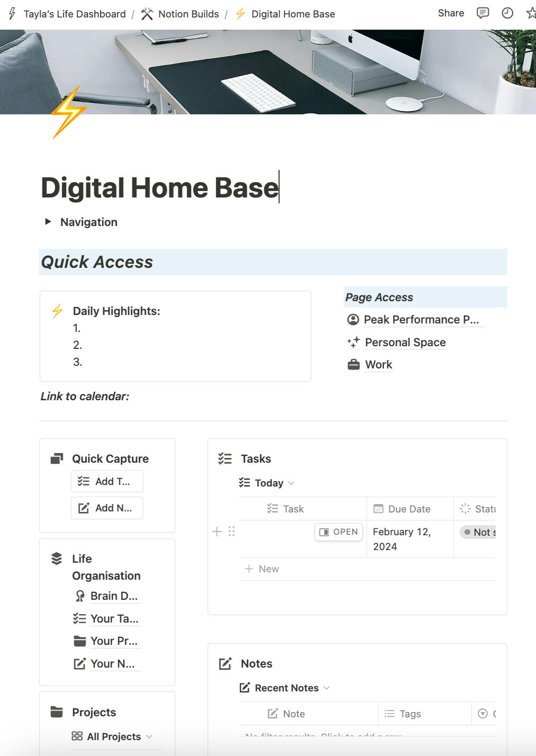The width and height of the screenshot is (536, 756).
Task: Go to Tayla's Life Dashboard breadcrumb
Action: pyautogui.click(x=74, y=14)
